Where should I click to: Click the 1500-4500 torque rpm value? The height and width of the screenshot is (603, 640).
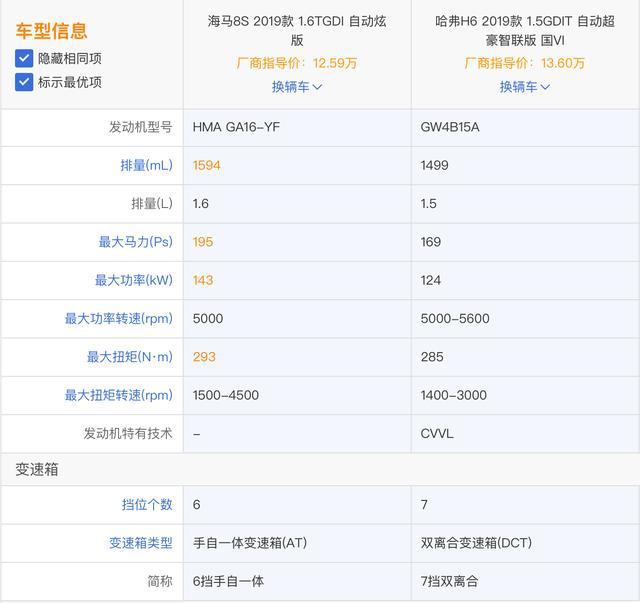point(226,395)
